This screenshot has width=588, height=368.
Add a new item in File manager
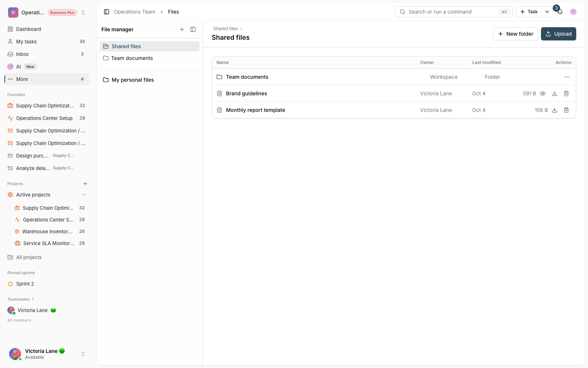click(182, 29)
